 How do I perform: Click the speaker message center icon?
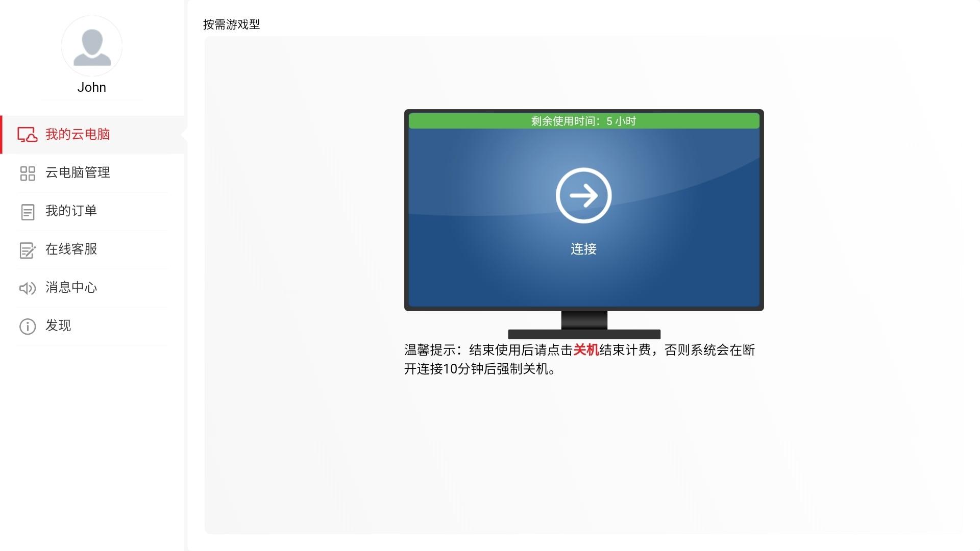27,288
